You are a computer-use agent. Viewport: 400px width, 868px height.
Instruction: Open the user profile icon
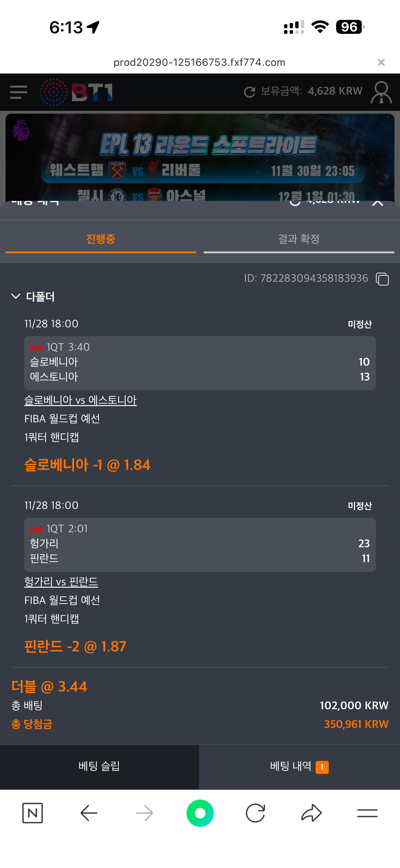click(381, 92)
